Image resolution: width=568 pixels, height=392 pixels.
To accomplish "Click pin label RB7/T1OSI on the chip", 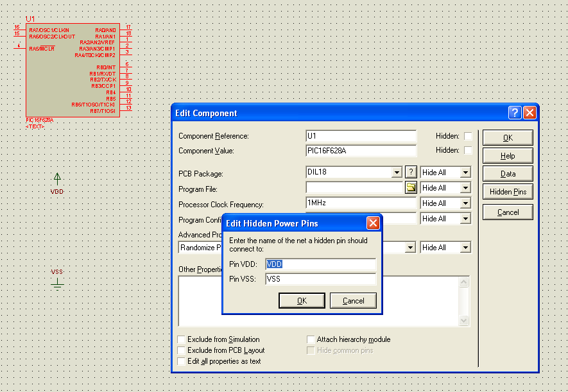I will coord(103,111).
